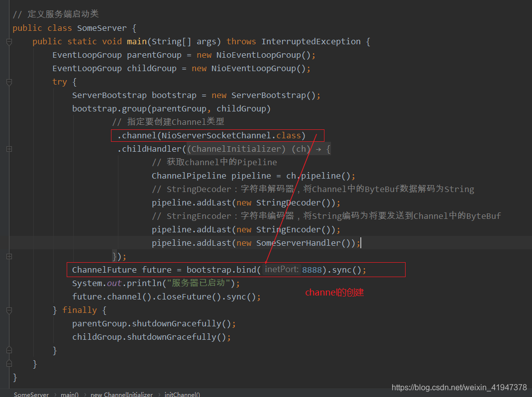This screenshot has height=397, width=532.
Task: Click 'String[] args' parameter in main
Action: coord(184,42)
